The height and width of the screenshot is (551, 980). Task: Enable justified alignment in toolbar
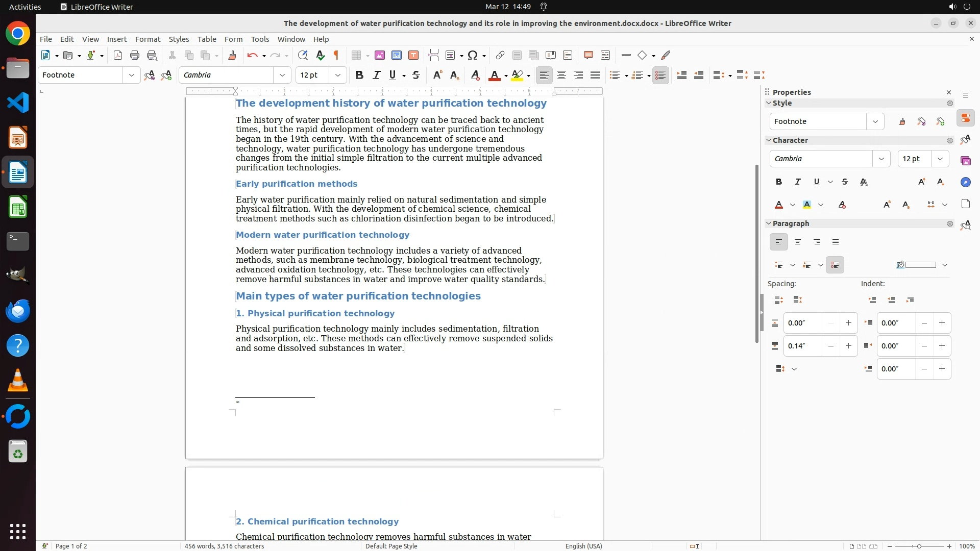coord(595,76)
